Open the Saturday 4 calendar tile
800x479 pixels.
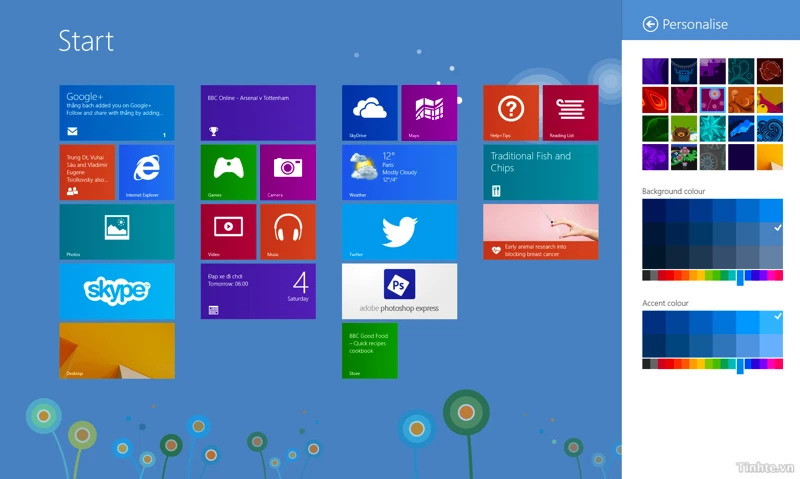point(258,291)
